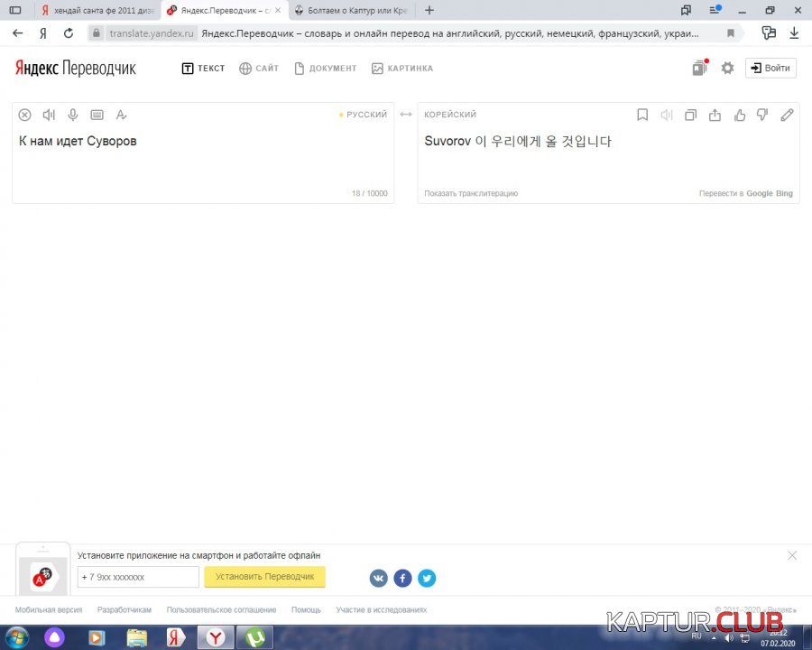Share the translation result
This screenshot has height=650, width=812.
coord(715,115)
